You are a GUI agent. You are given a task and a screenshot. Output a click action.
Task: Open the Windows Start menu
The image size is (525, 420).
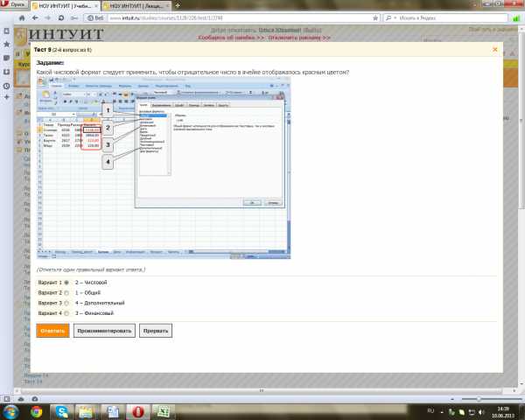pyautogui.click(x=10, y=411)
